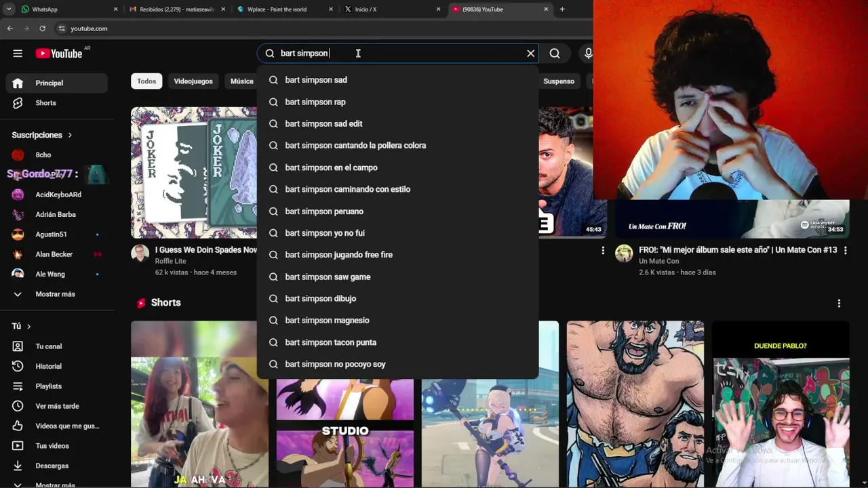This screenshot has height=488, width=868.
Task: Go back in browser history
Action: click(9, 28)
